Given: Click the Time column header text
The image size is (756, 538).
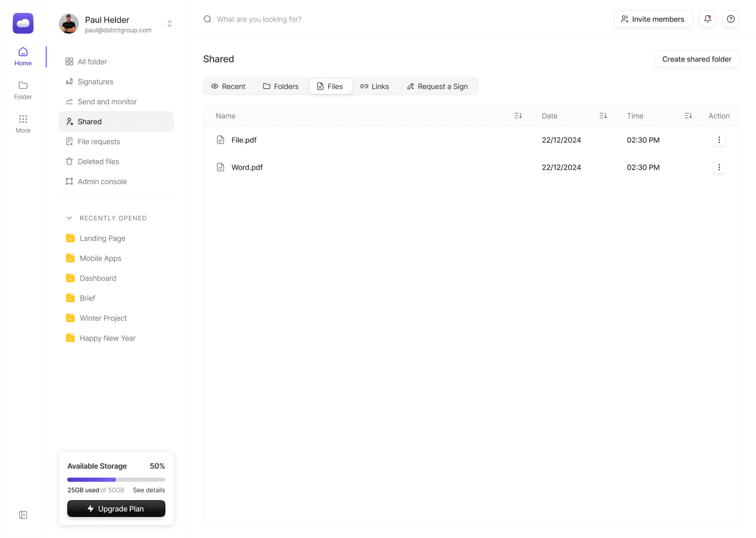Looking at the screenshot, I should click(635, 116).
